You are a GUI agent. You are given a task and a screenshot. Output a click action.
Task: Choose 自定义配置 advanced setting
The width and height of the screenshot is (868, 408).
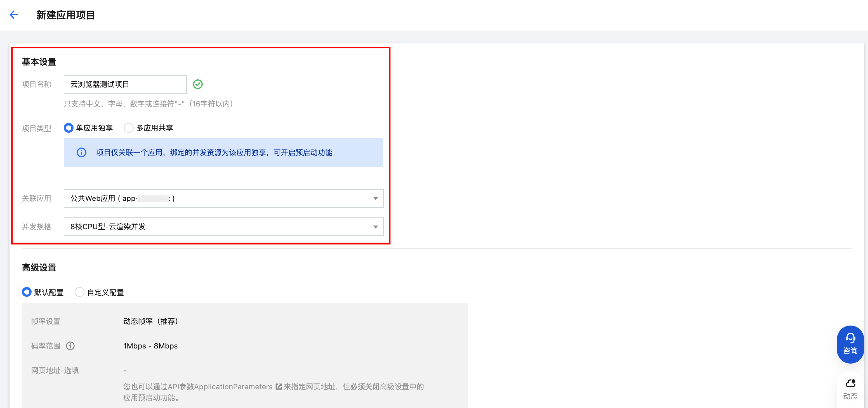click(79, 292)
